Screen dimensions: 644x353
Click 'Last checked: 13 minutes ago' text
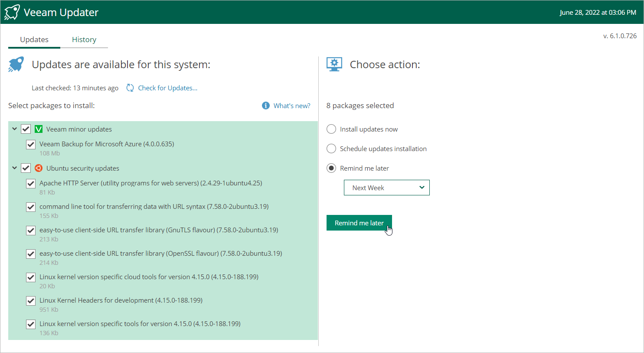pyautogui.click(x=75, y=88)
